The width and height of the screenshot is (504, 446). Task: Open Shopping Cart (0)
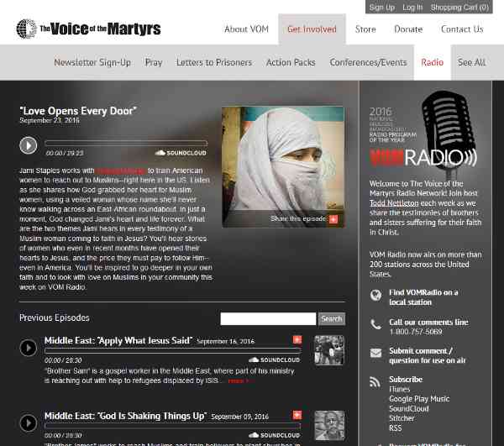coord(459,8)
